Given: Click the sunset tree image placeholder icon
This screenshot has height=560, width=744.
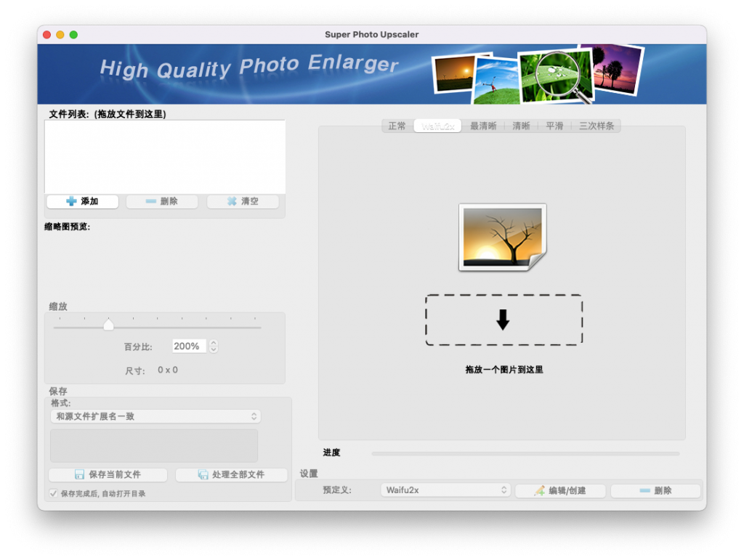Looking at the screenshot, I should (503, 237).
